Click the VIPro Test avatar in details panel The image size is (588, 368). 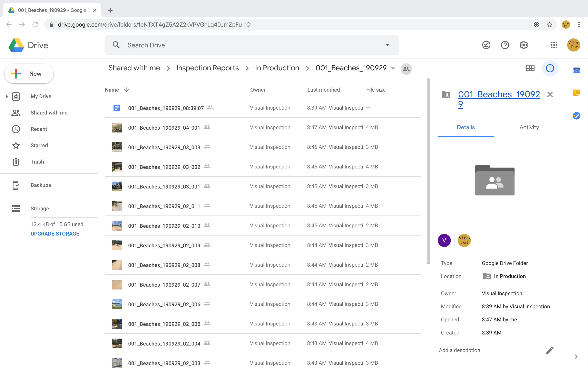tap(464, 240)
